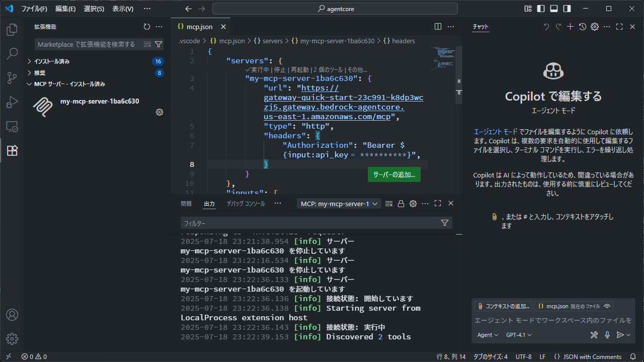Open notifications bell in status bar
The image size is (644, 362).
point(633,356)
